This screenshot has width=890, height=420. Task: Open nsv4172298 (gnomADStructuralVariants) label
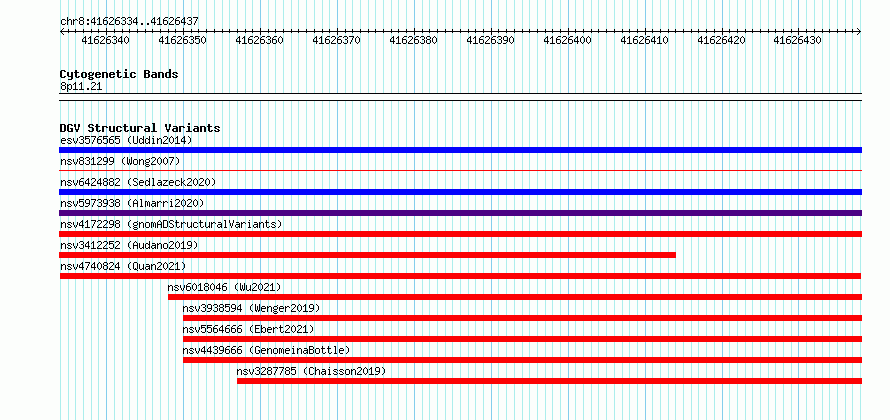coord(171,224)
